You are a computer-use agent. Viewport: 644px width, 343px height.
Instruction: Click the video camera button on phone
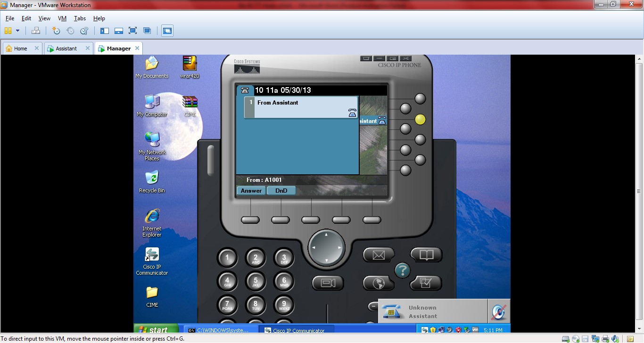pyautogui.click(x=328, y=283)
